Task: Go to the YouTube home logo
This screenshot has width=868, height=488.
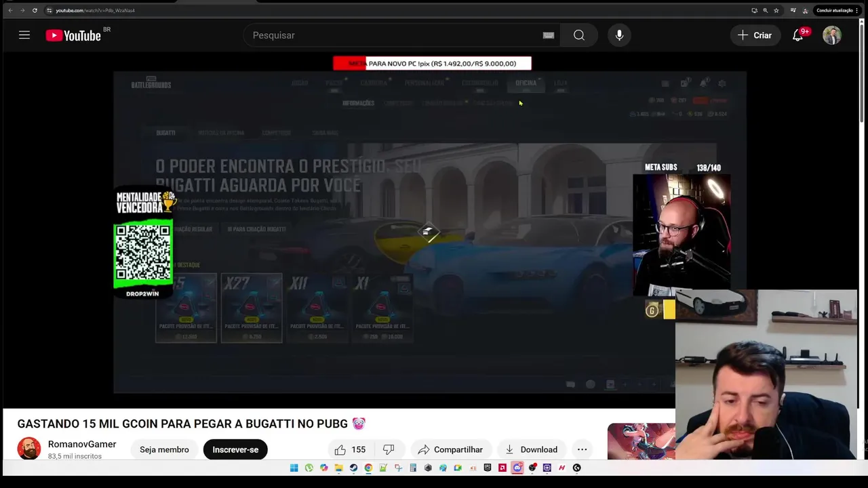Action: 73,35
